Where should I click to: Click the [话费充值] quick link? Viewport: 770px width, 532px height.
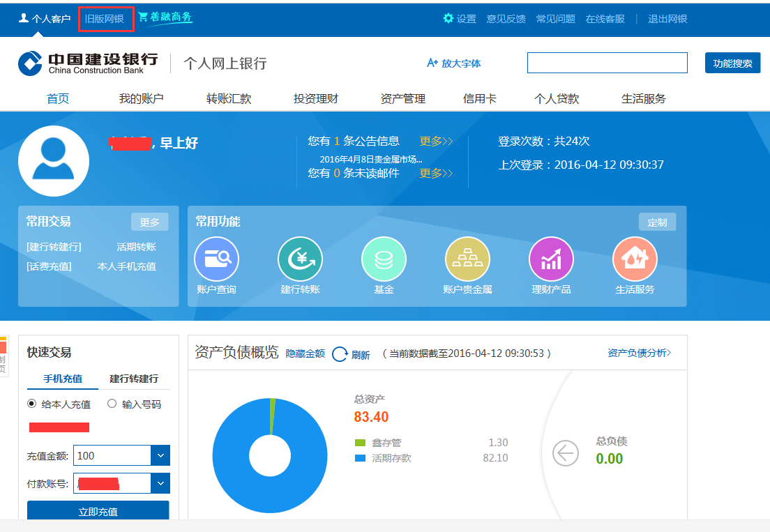[49, 266]
